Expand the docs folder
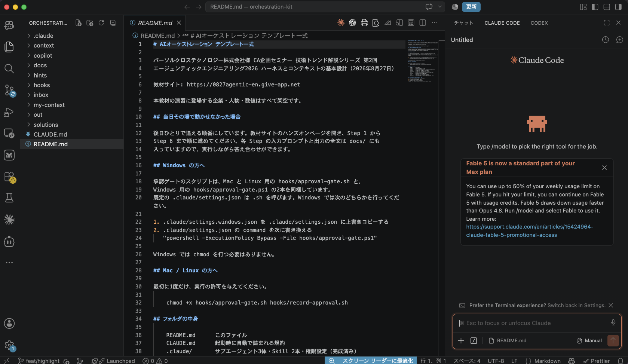The width and height of the screenshot is (628, 364). 72,65
